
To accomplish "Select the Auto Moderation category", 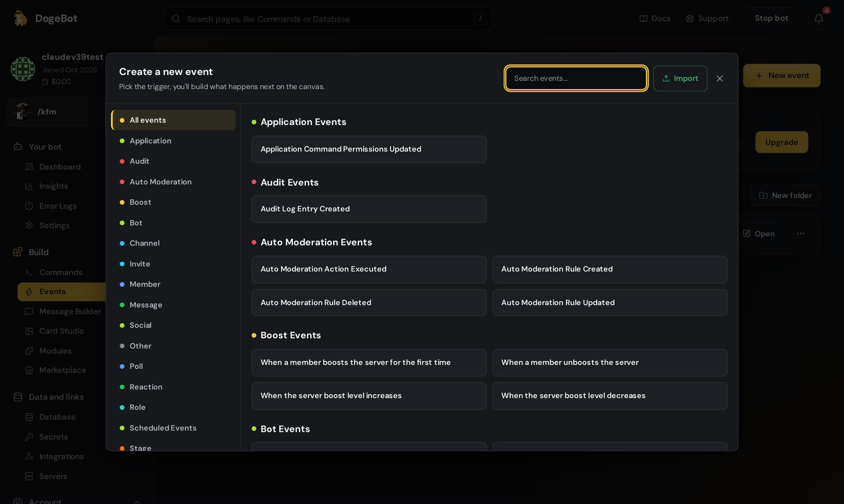I will coord(173,182).
